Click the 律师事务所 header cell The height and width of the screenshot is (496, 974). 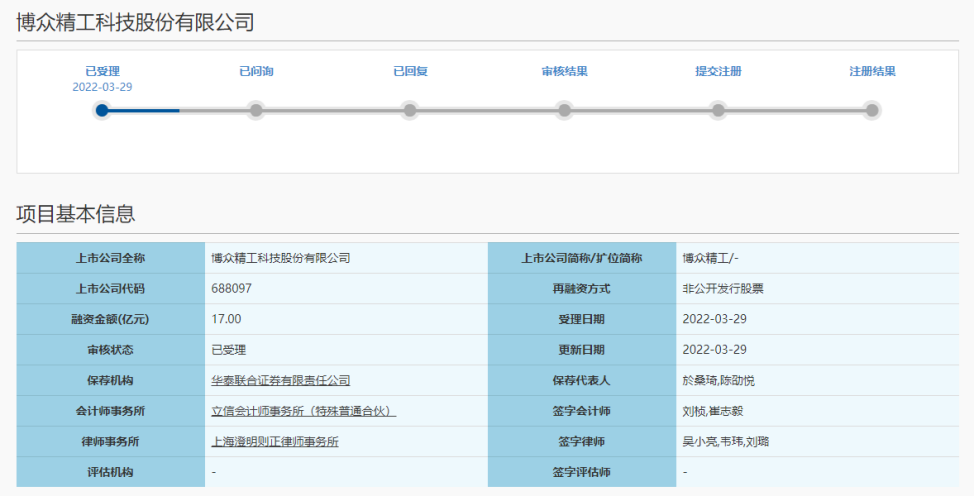pyautogui.click(x=111, y=441)
